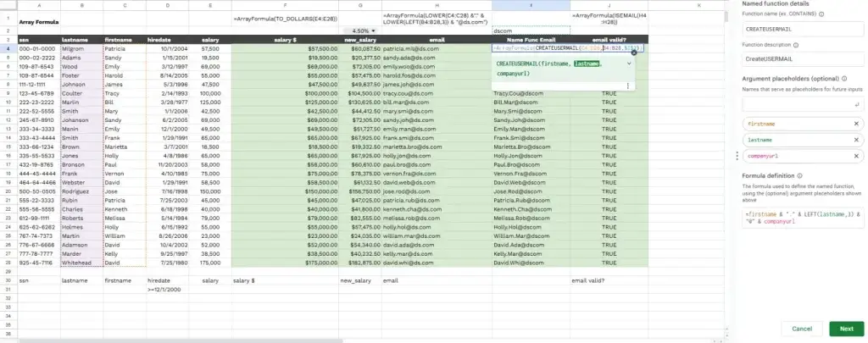Click the lastname cell Milgrom

coord(82,48)
